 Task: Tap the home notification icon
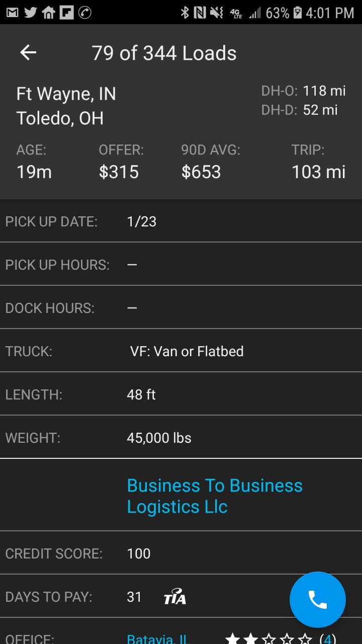[48, 13]
